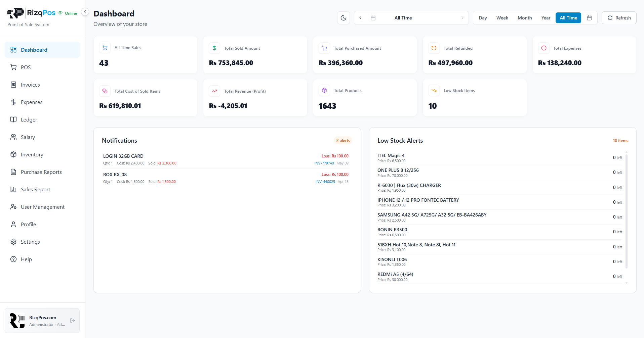644x338 pixels.
Task: Go to the previous date range with the left chevron
Action: pos(360,18)
